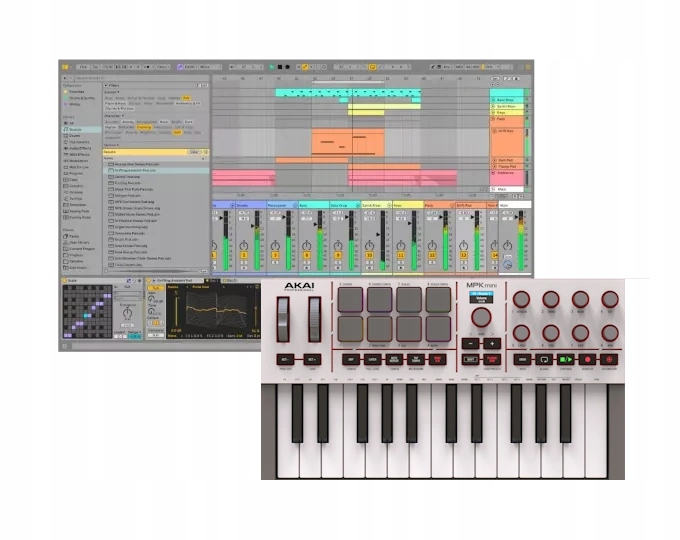680x540 pixels.
Task: Click the Scale device note grid
Action: (87, 311)
